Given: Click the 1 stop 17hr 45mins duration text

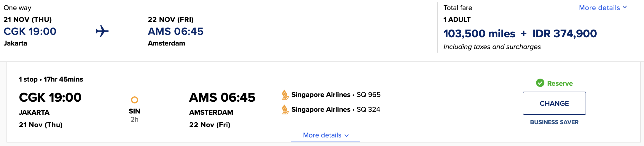Looking at the screenshot, I should [51, 79].
